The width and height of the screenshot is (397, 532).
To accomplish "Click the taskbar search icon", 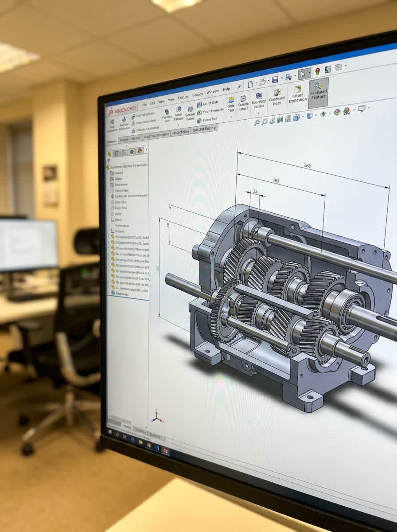I will [117, 434].
